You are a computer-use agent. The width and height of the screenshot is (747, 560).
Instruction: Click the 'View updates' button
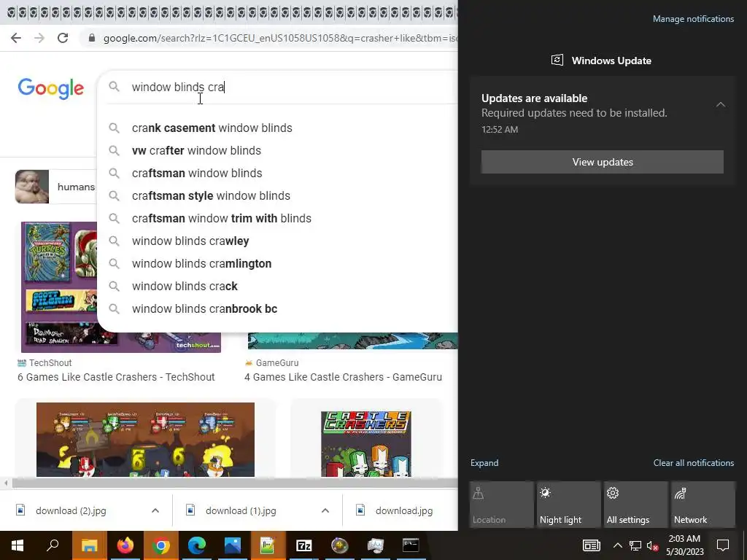click(x=602, y=162)
